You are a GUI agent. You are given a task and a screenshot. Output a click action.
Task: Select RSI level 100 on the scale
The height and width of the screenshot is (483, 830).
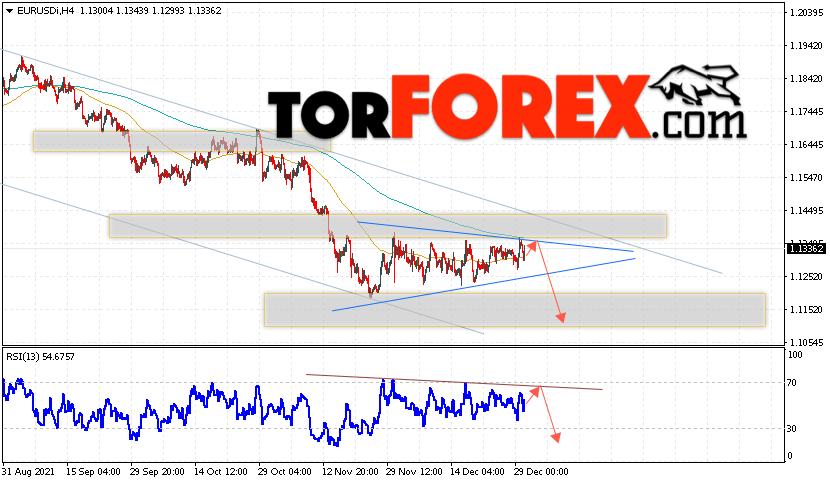coord(795,355)
